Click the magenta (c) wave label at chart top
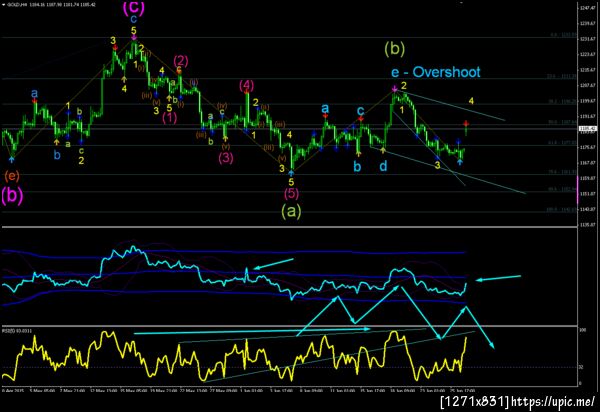Screen dimensions: 600x412 click(x=134, y=8)
